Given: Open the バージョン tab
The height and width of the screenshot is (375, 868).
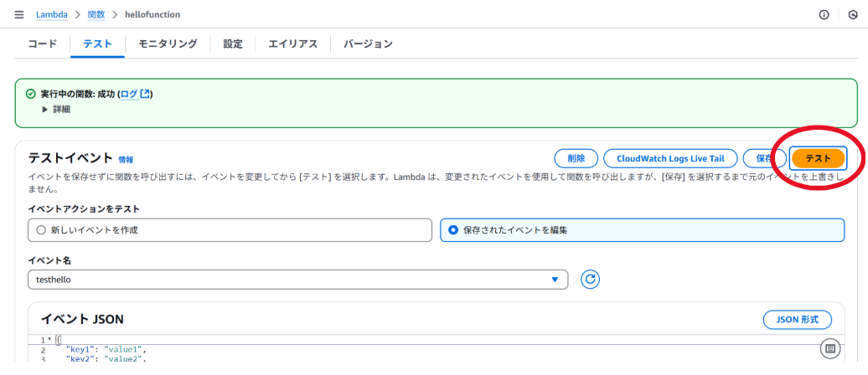Looking at the screenshot, I should pyautogui.click(x=368, y=44).
